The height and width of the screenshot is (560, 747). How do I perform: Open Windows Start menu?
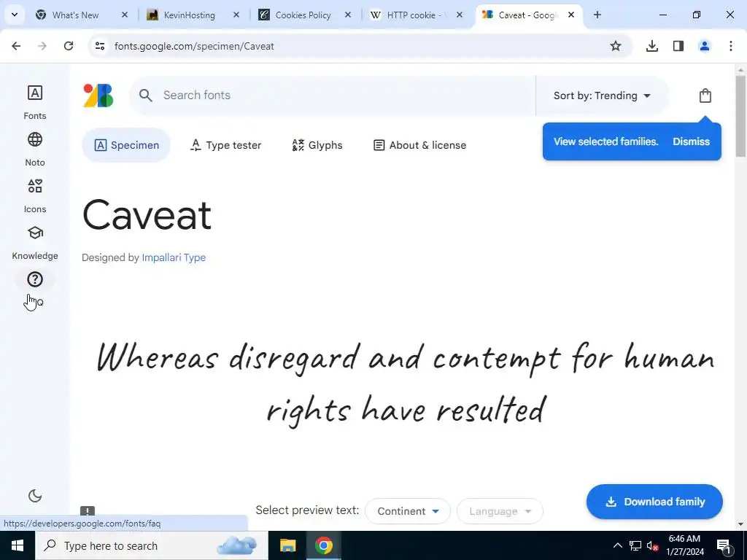click(x=18, y=545)
